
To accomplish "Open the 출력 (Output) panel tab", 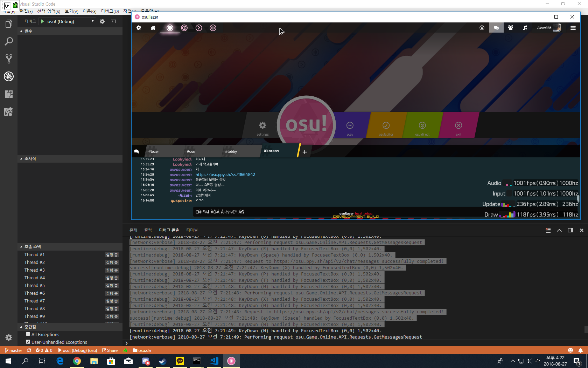I will tap(148, 230).
